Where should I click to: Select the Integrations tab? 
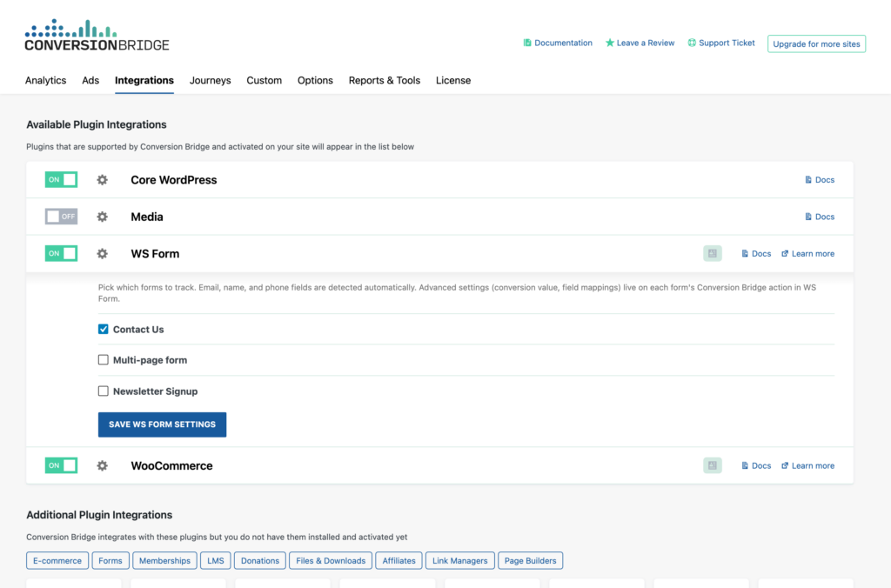144,80
